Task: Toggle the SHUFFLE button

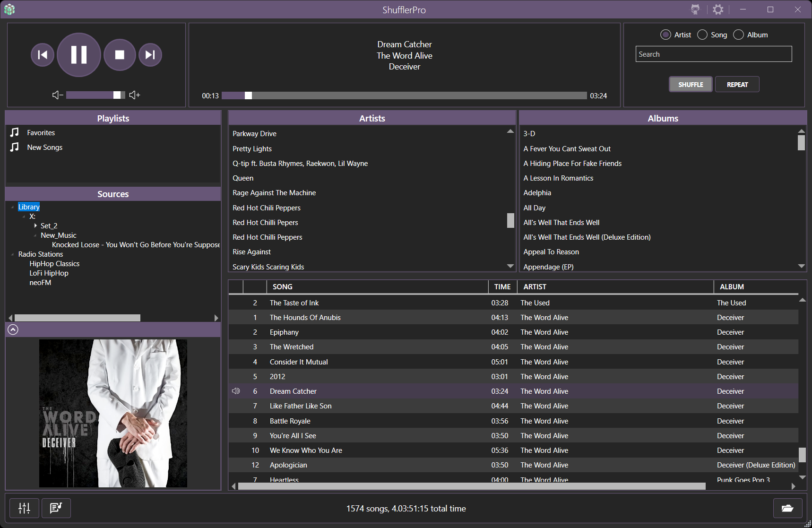Action: [691, 85]
